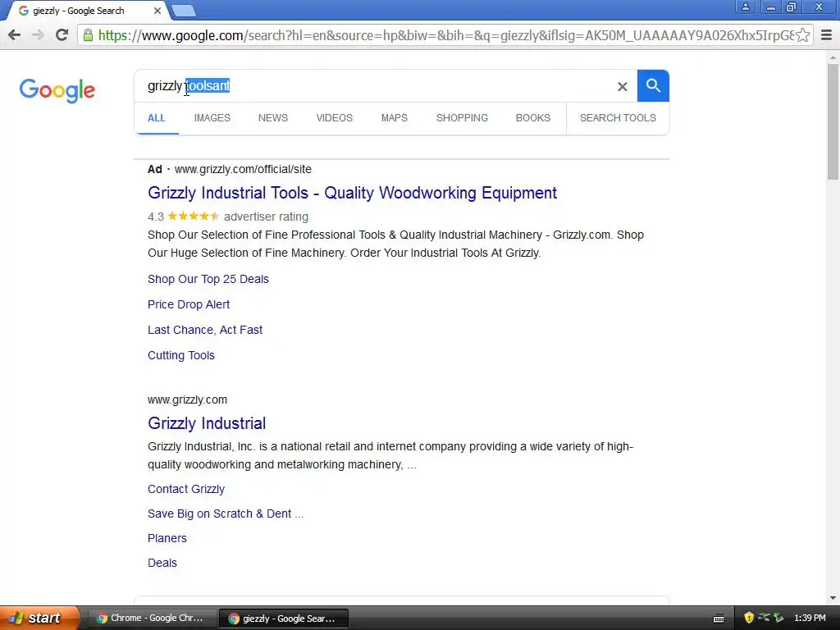Screen dimensions: 840x630
Task: Open the Windows start menu
Action: click(39, 618)
